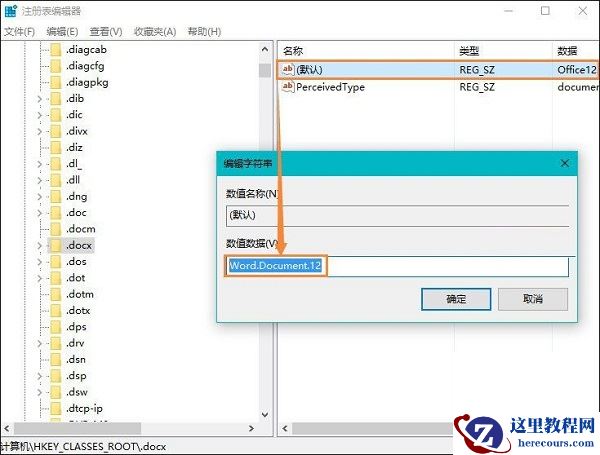600x455 pixels.
Task: Expand the .doc tree node
Action: 39,213
